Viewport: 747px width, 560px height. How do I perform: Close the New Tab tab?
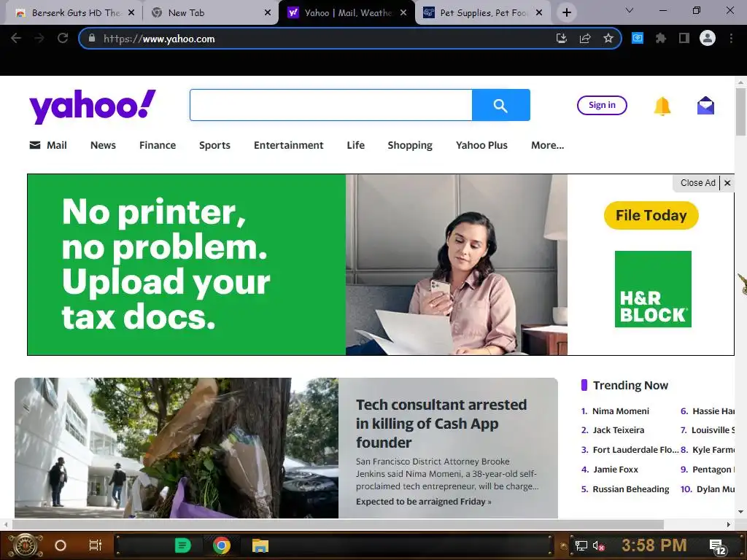[x=268, y=13]
